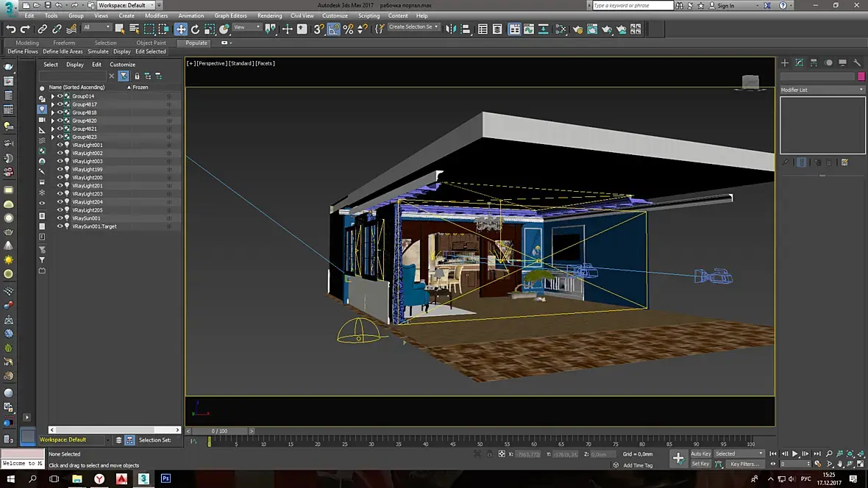Open the Workspace: Default dropdown

pos(127,5)
